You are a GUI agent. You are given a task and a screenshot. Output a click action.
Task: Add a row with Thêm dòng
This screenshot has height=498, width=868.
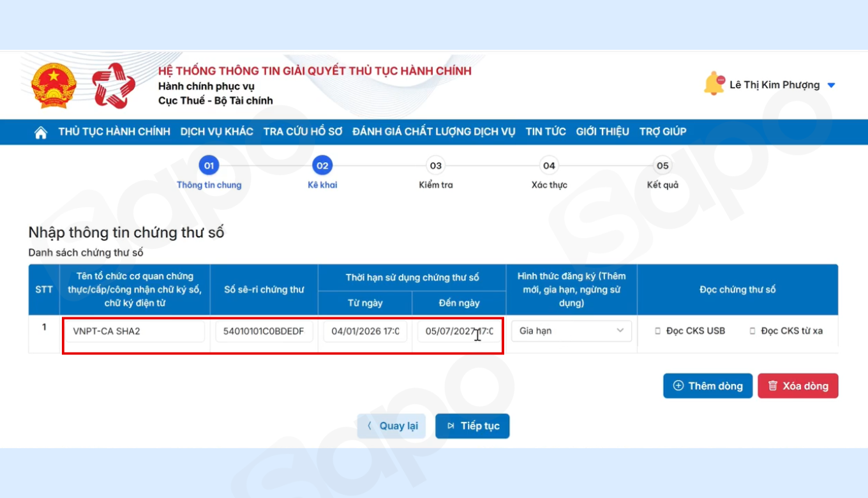pos(708,386)
